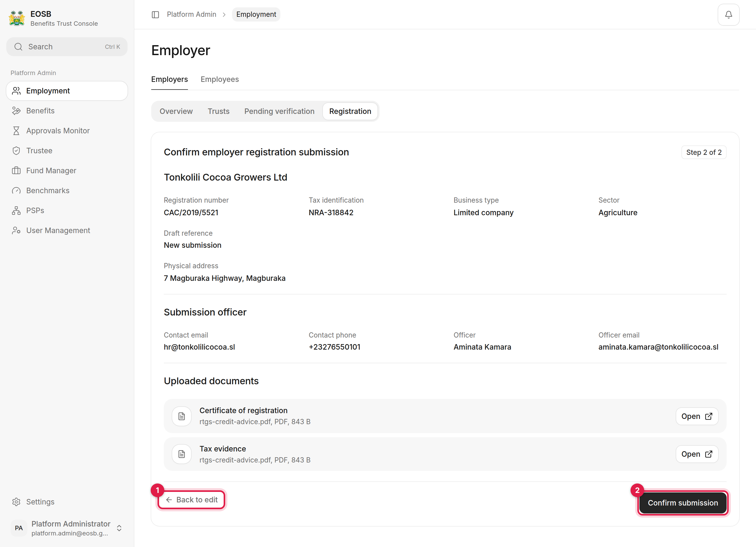Click the User Management icon
Viewport: 756px width, 547px height.
(x=16, y=231)
